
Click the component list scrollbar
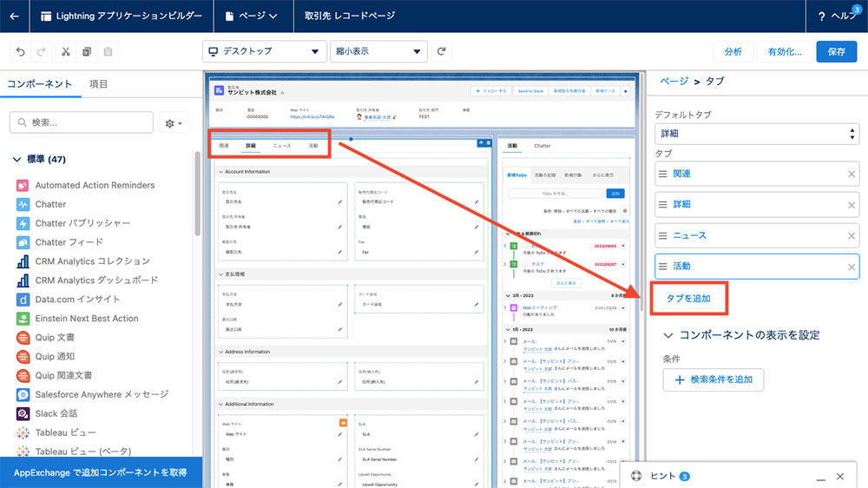(x=198, y=194)
